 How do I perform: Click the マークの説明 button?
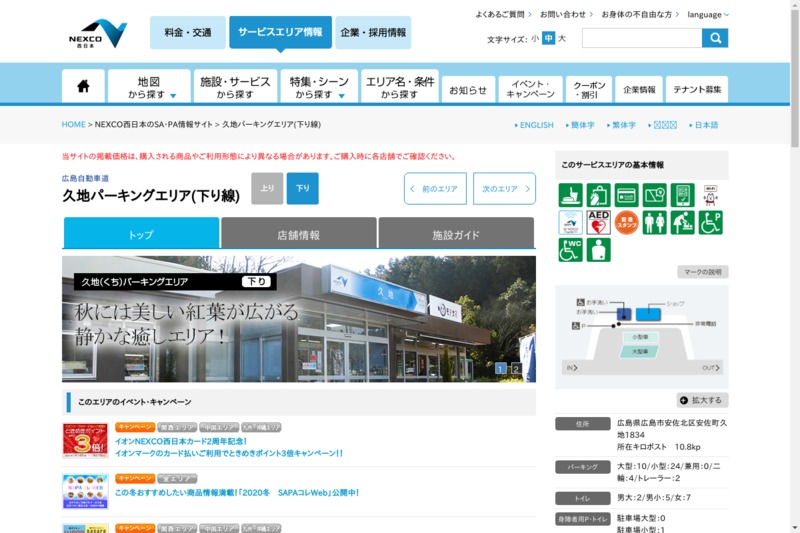click(702, 272)
